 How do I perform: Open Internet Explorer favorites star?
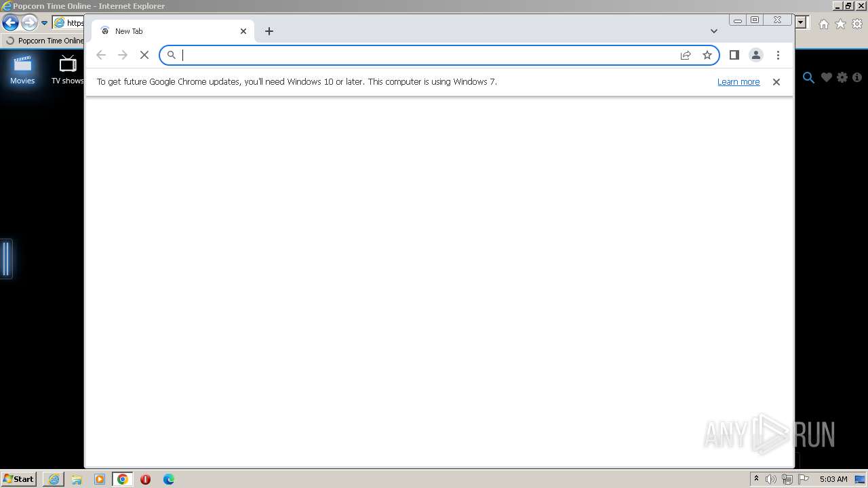click(840, 24)
